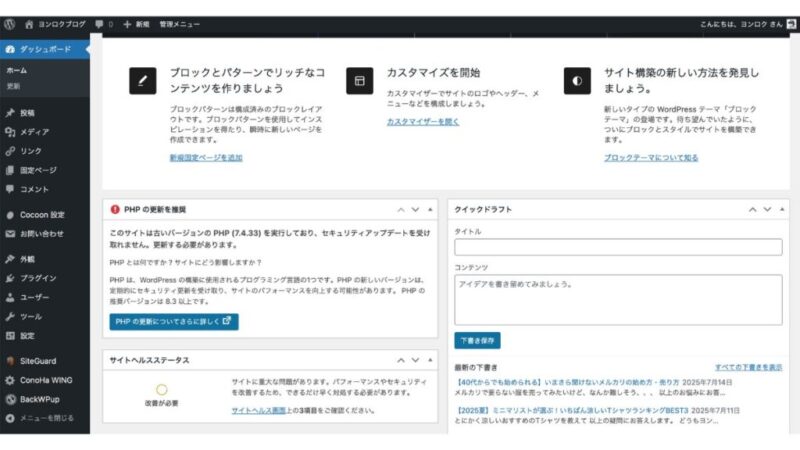Select the 更新 submenu under ダッシュボード
800x450 pixels.
[14, 86]
